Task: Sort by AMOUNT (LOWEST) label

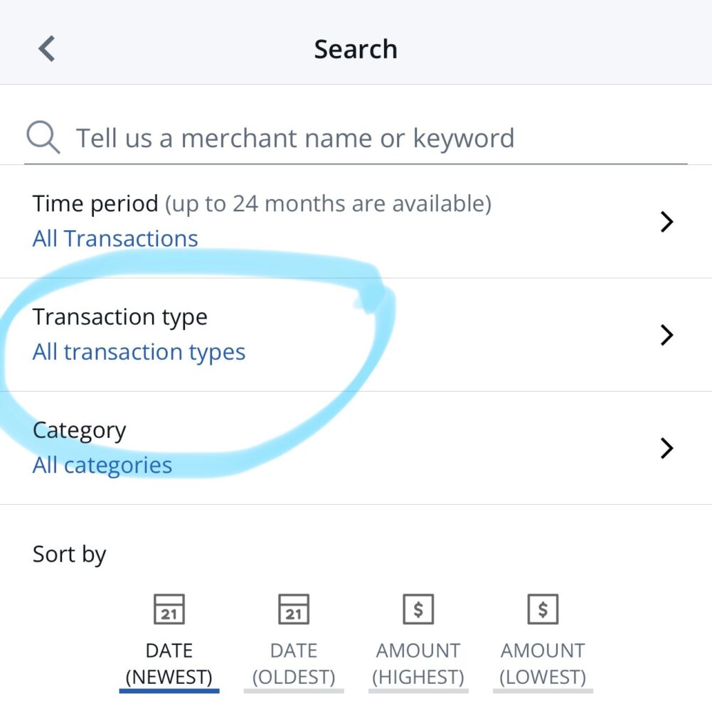Action: 543,663
